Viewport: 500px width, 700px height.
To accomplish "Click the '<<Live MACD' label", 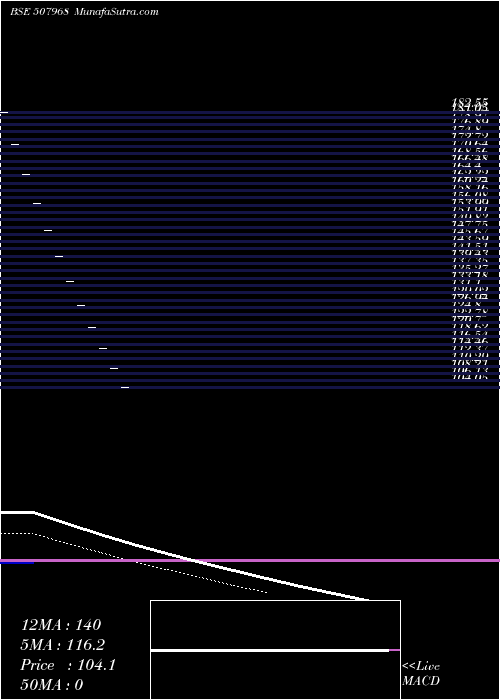I will (421, 673).
